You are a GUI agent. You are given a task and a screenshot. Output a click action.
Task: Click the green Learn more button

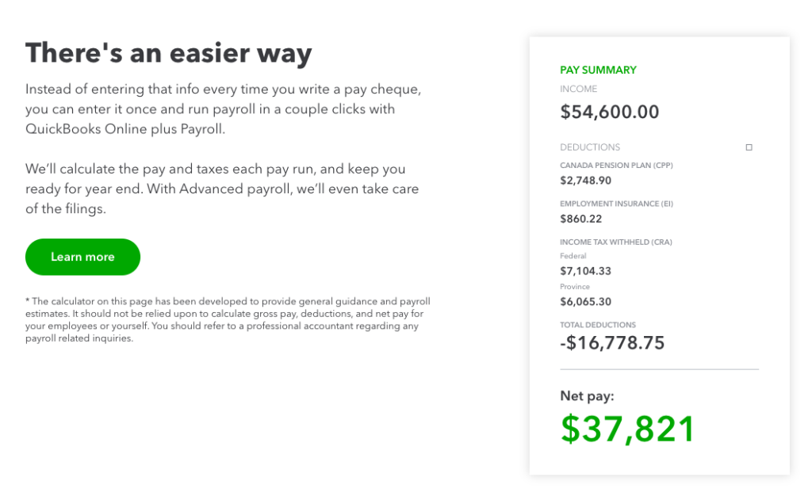click(x=82, y=257)
